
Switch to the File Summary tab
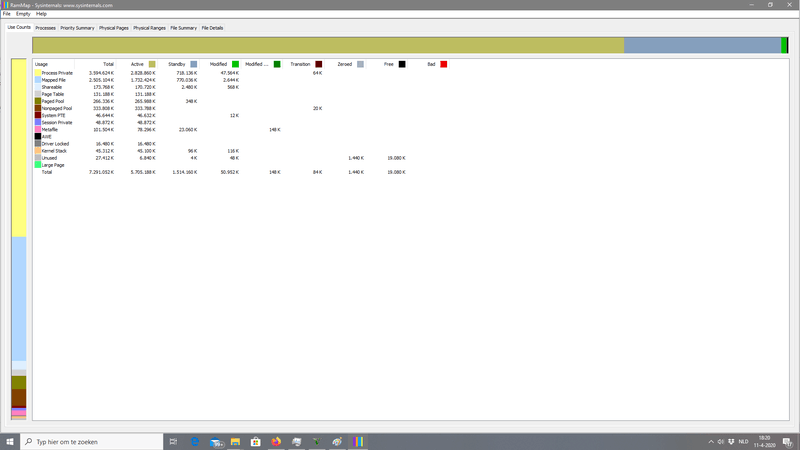[x=184, y=28]
